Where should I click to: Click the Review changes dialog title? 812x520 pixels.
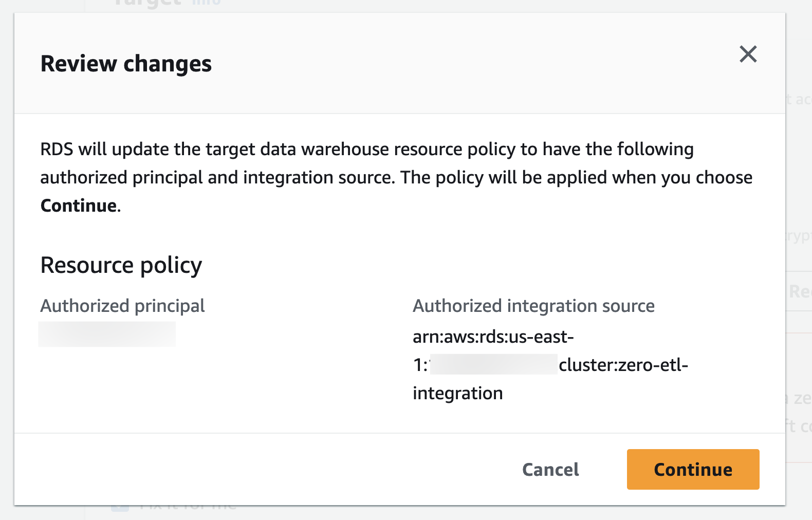(126, 64)
